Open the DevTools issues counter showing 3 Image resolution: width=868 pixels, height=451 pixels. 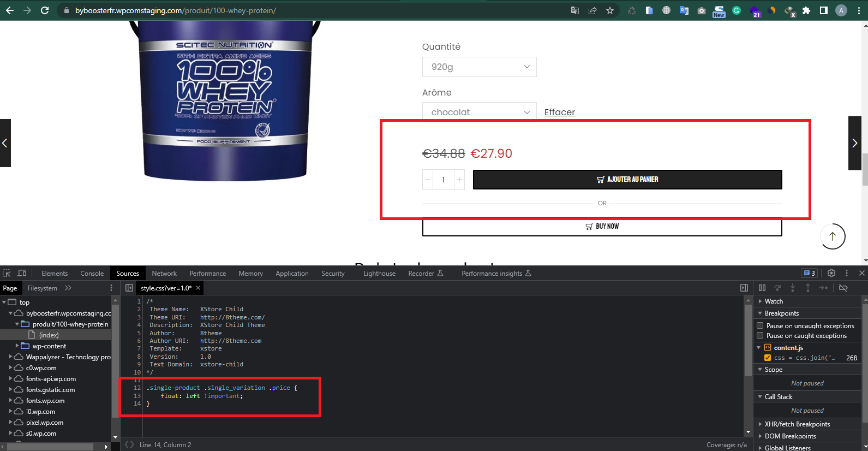[809, 273]
